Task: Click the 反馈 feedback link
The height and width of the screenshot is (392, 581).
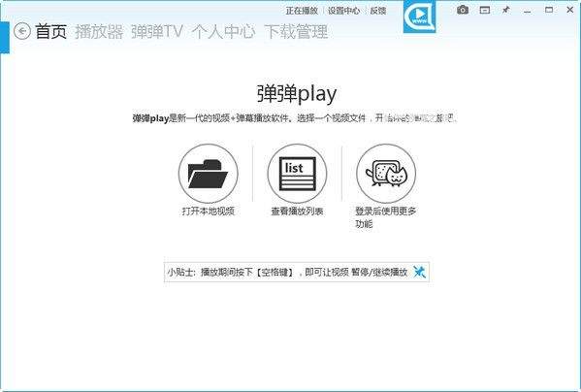Action: tap(378, 11)
